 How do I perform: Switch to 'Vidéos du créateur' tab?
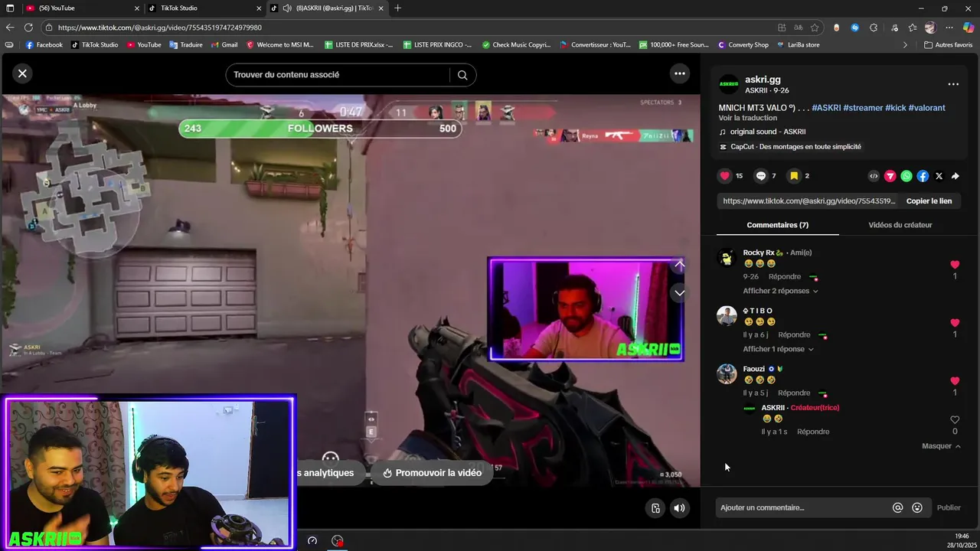pyautogui.click(x=900, y=225)
